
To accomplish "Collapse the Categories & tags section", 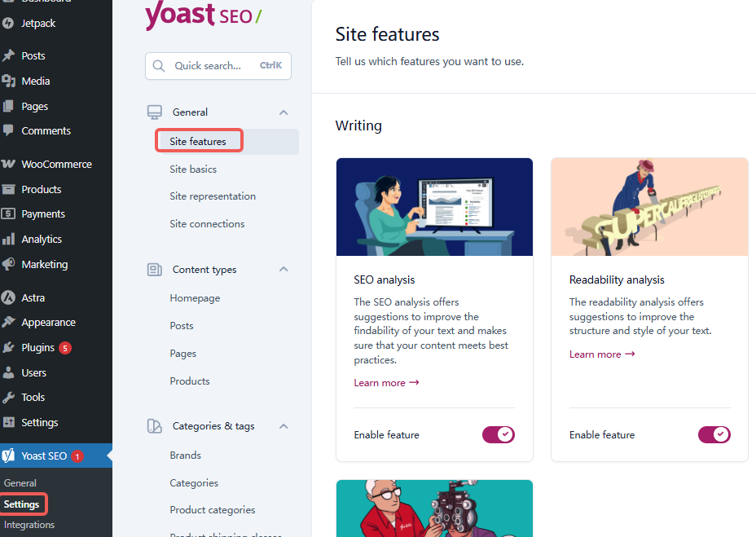I will (283, 425).
